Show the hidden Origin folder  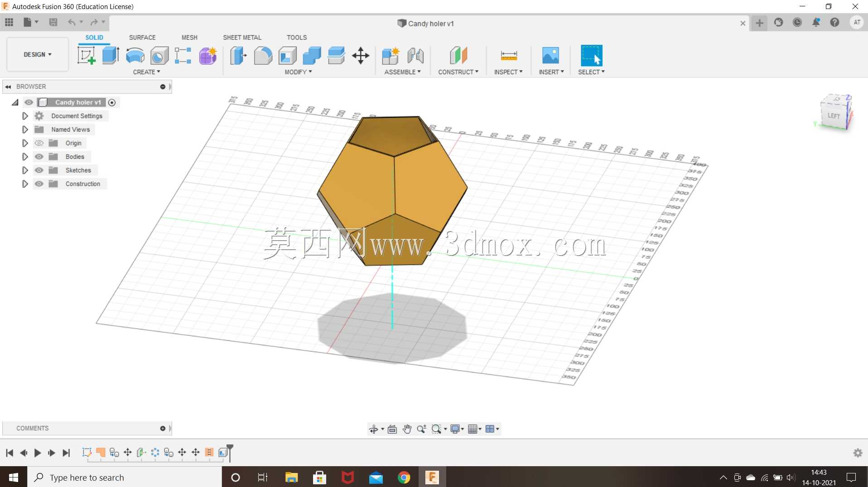pos(39,143)
